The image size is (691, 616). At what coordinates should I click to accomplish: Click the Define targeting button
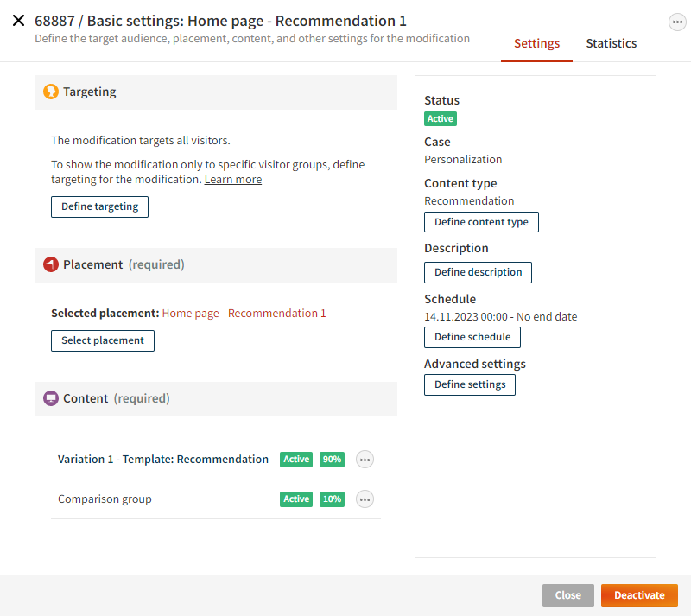coord(99,206)
